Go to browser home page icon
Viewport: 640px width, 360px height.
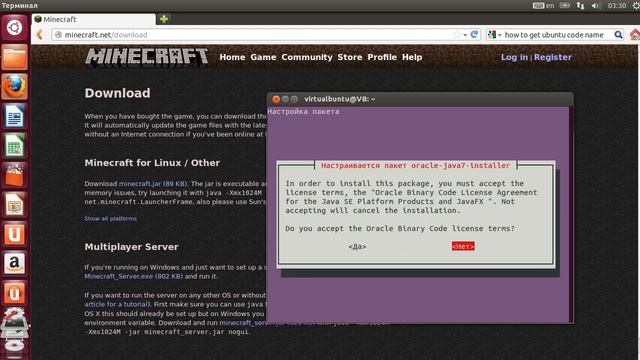coord(635,35)
